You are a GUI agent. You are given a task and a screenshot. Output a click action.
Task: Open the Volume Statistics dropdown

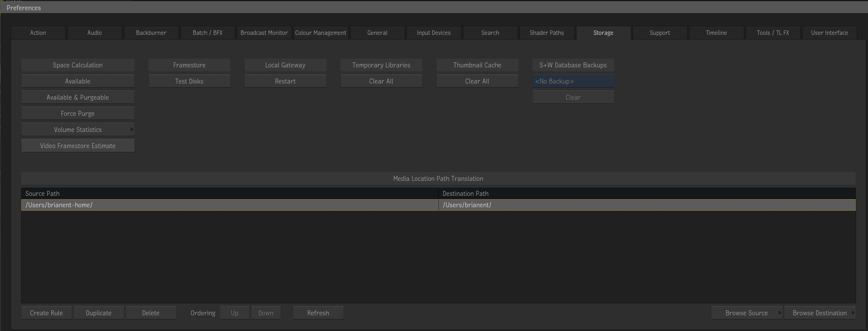pos(77,130)
